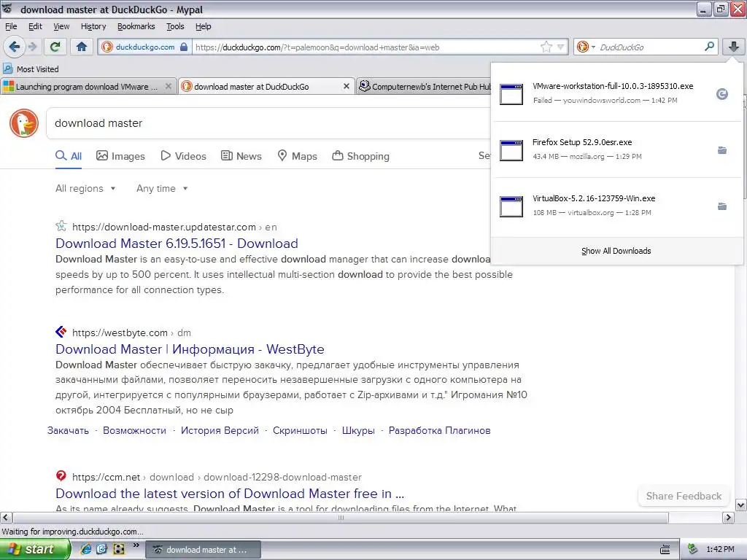Choose search engine via DuckDuckGo icon dropdown

pos(586,47)
